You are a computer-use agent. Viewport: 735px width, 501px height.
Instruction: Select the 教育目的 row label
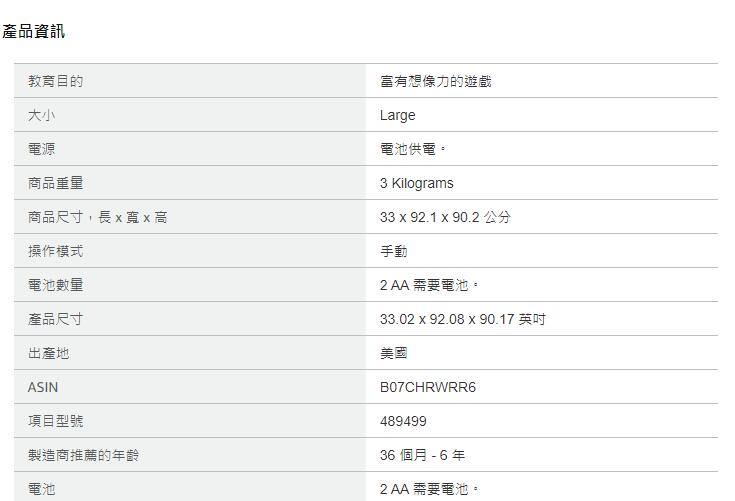pyautogui.click(x=56, y=81)
